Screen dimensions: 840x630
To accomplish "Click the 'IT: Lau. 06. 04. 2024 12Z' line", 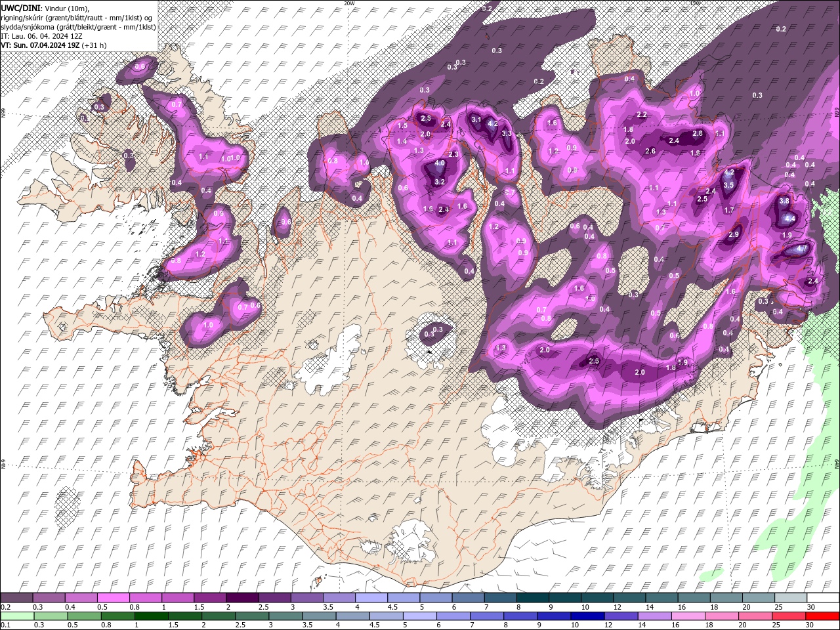I will point(41,36).
